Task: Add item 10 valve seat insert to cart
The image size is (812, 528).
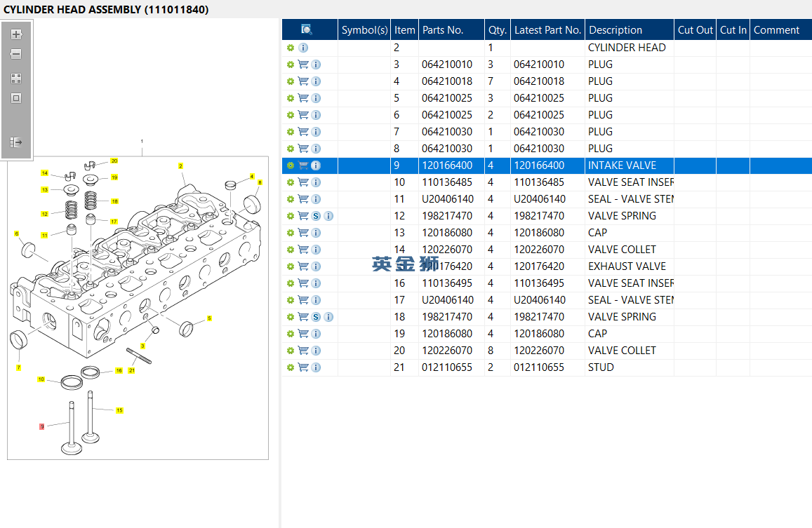Action: [x=303, y=182]
